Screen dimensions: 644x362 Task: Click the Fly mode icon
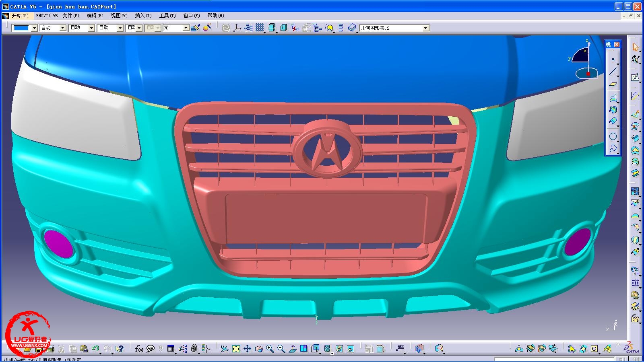click(x=225, y=349)
